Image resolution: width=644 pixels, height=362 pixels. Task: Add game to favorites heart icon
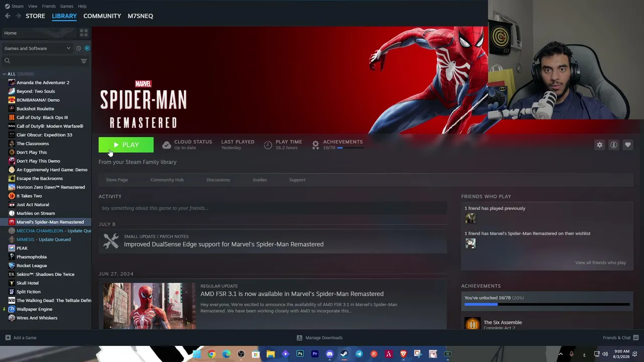tap(628, 145)
